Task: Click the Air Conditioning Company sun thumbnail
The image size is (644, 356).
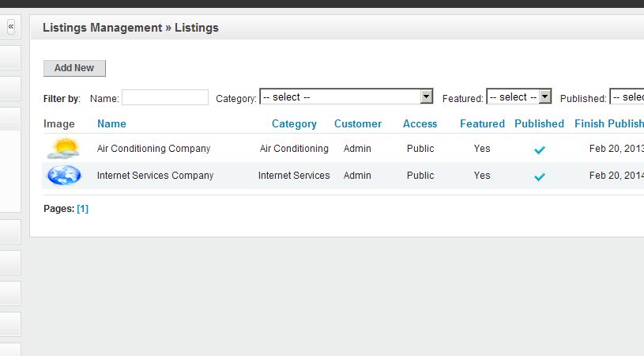Action: tap(63, 148)
